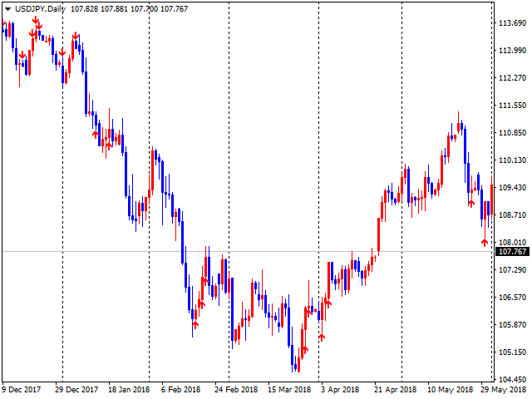Select the 18 Jan 2018 date label

pos(129,390)
